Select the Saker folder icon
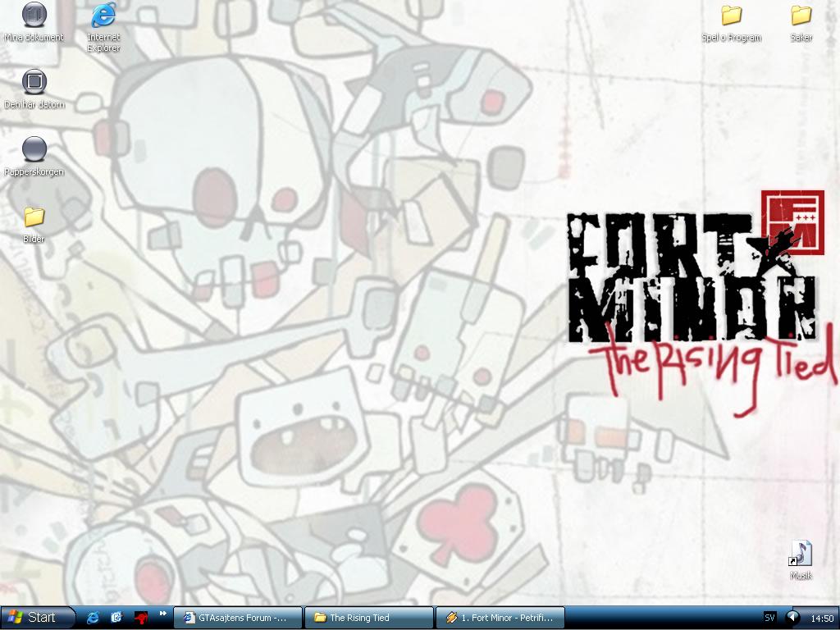This screenshot has height=630, width=840. [x=801, y=23]
